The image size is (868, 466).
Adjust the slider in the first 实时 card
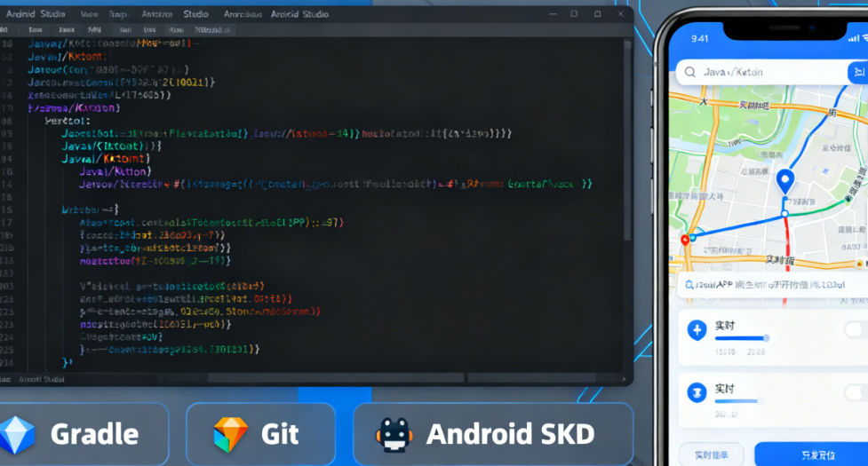742,338
